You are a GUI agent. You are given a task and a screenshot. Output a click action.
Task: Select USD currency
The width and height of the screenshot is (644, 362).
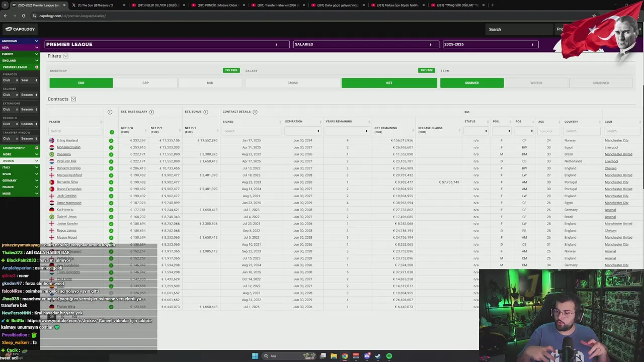click(x=210, y=83)
